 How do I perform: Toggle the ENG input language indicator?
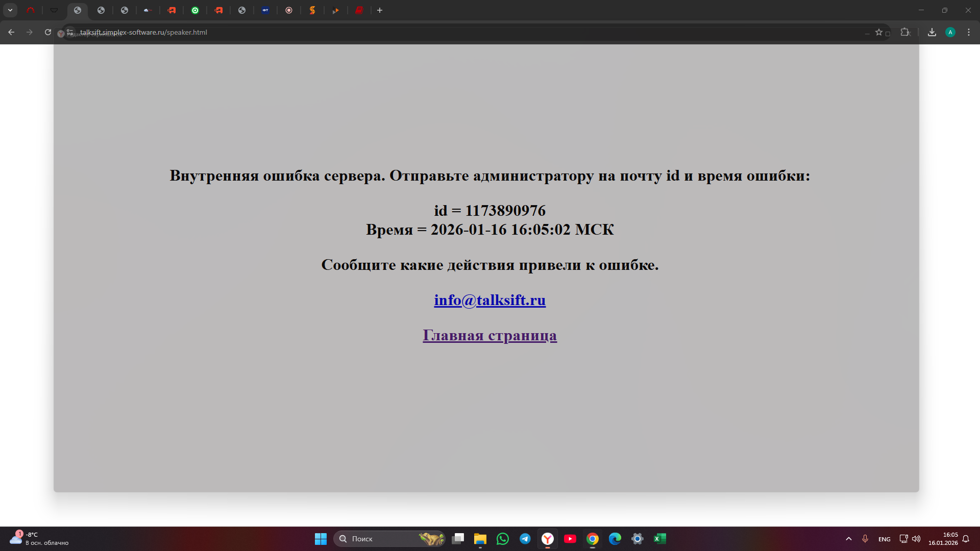coord(884,539)
